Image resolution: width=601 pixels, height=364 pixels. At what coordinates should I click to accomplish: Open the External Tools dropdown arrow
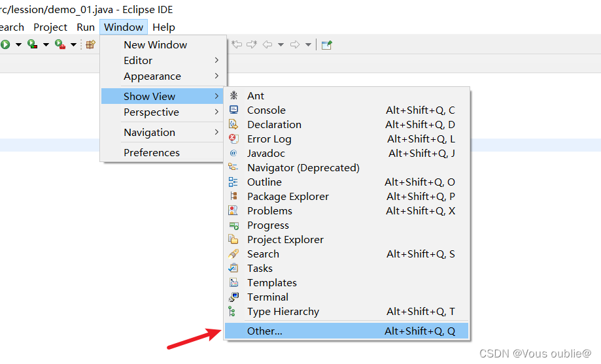74,45
